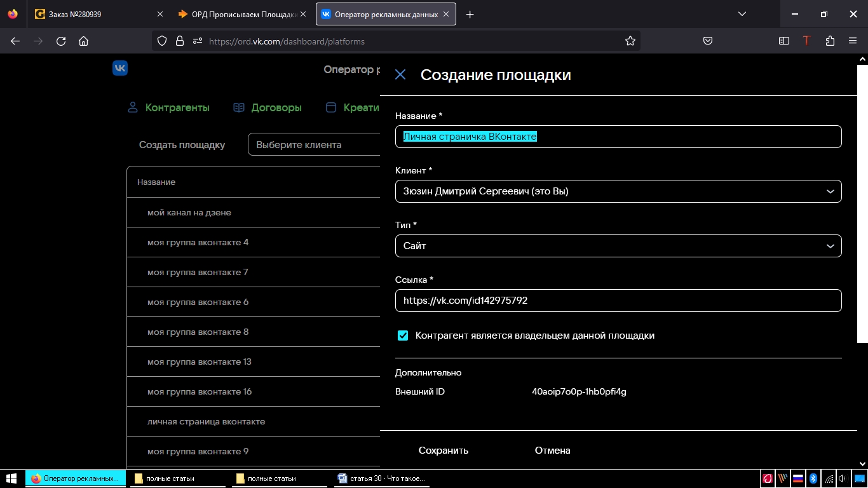
Task: List all tabs dropdown arrow
Action: click(x=742, y=14)
